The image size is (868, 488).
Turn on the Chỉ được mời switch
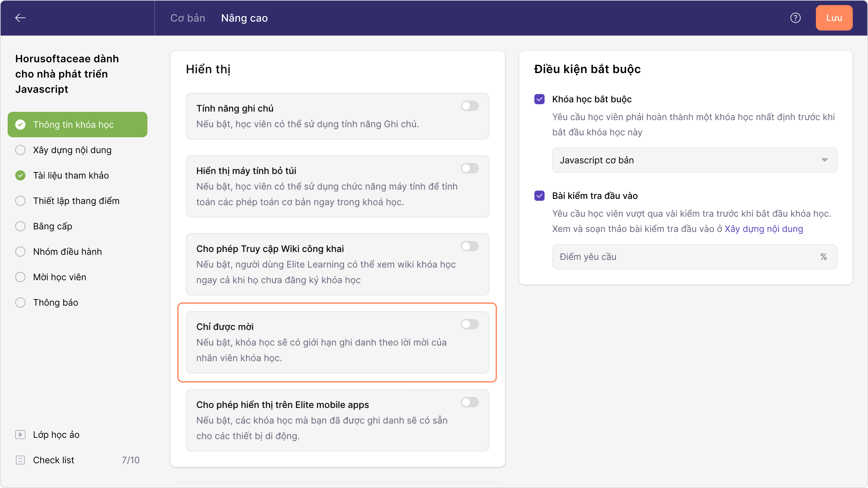point(470,324)
